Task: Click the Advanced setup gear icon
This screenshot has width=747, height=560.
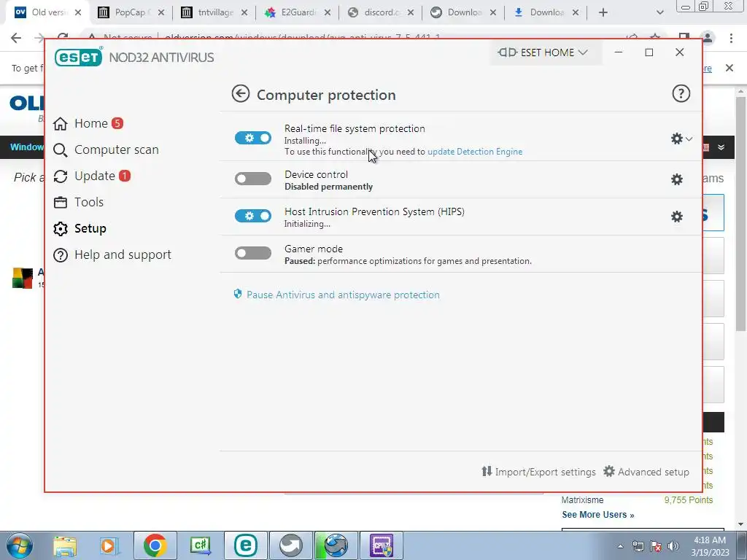Action: pos(609,472)
